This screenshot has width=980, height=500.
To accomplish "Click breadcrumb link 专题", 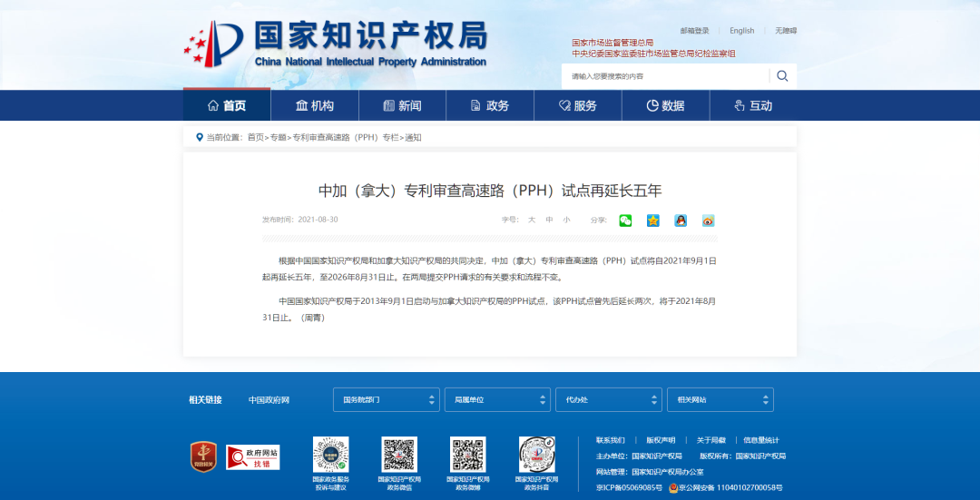I will point(278,138).
